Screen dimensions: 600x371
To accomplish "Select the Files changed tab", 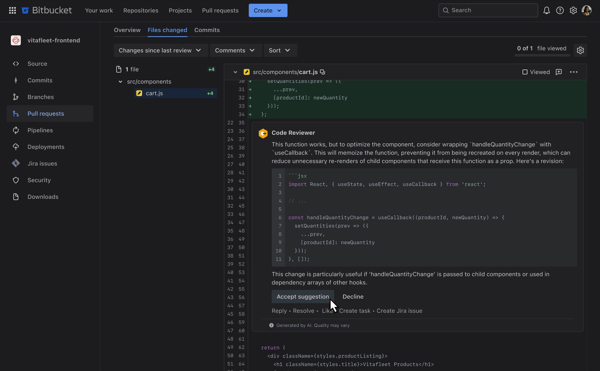I will (167, 30).
